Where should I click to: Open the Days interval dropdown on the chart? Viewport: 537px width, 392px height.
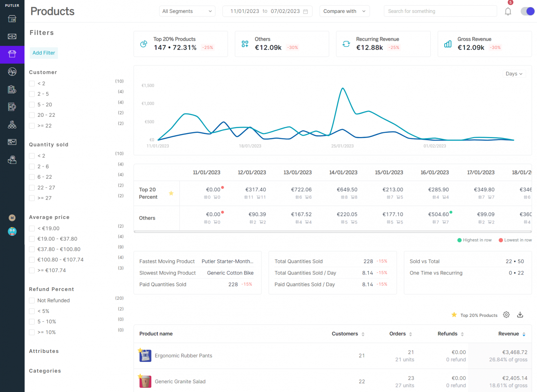tap(514, 73)
